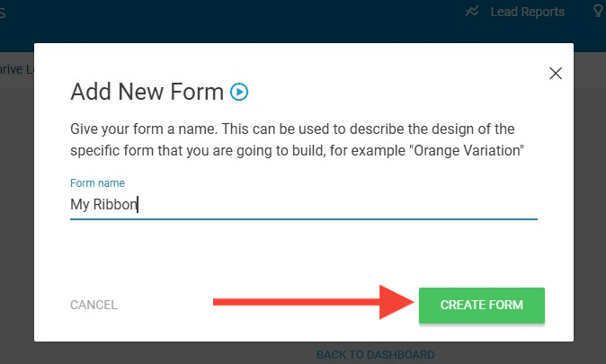The image size is (606, 364).
Task: Click the blue underline beneath the Form name field
Action: (303, 218)
